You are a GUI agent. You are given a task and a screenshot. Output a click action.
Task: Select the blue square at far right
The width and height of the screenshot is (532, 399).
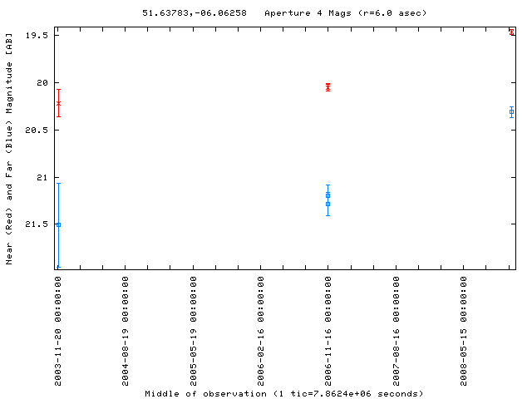click(512, 112)
